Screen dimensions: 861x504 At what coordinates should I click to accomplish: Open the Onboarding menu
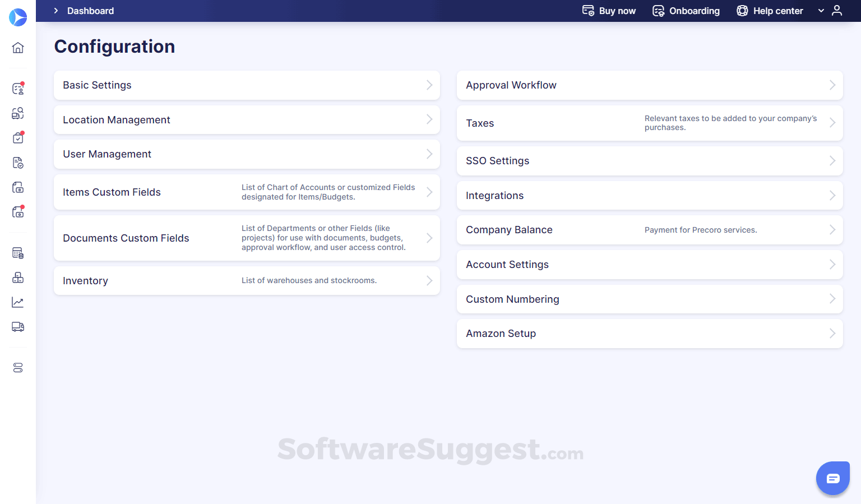[x=686, y=11]
